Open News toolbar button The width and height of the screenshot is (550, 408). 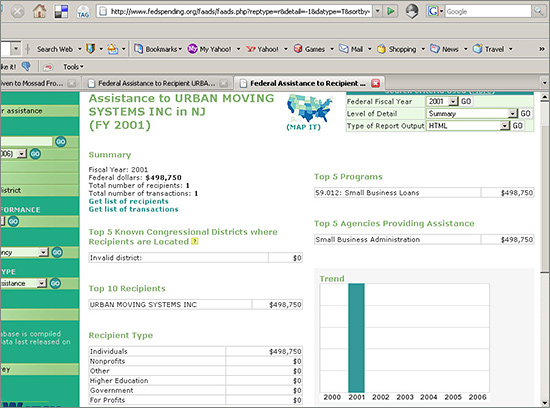[x=444, y=49]
